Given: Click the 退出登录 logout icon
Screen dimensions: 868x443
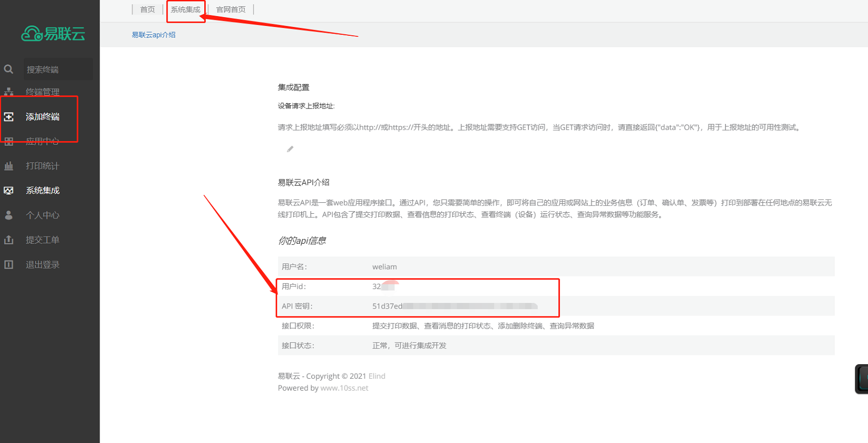Looking at the screenshot, I should (x=9, y=265).
